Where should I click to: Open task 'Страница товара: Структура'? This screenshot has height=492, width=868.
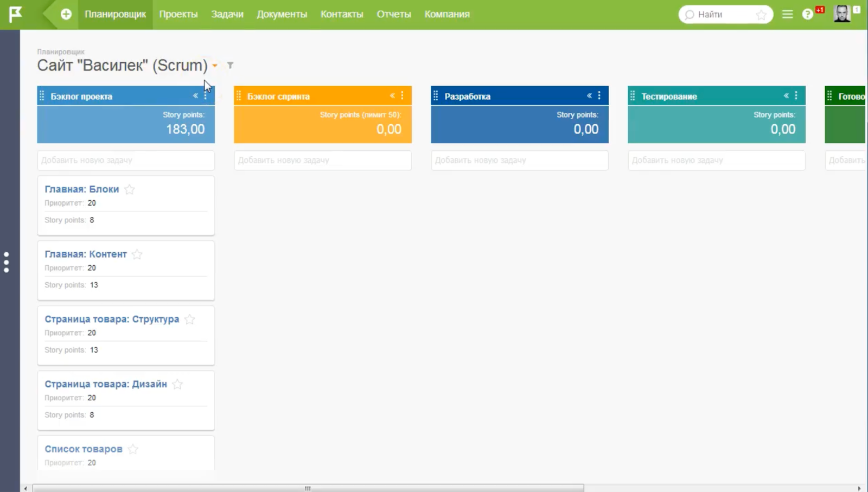pos(112,320)
